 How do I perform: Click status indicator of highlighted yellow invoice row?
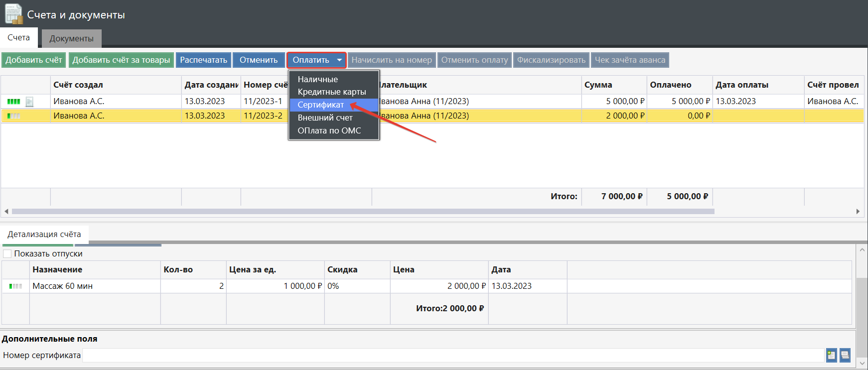pyautogui.click(x=14, y=116)
